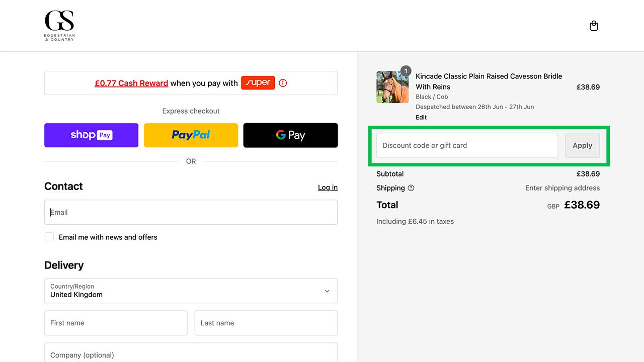Tick 'Email me with news and offers'

[49, 237]
